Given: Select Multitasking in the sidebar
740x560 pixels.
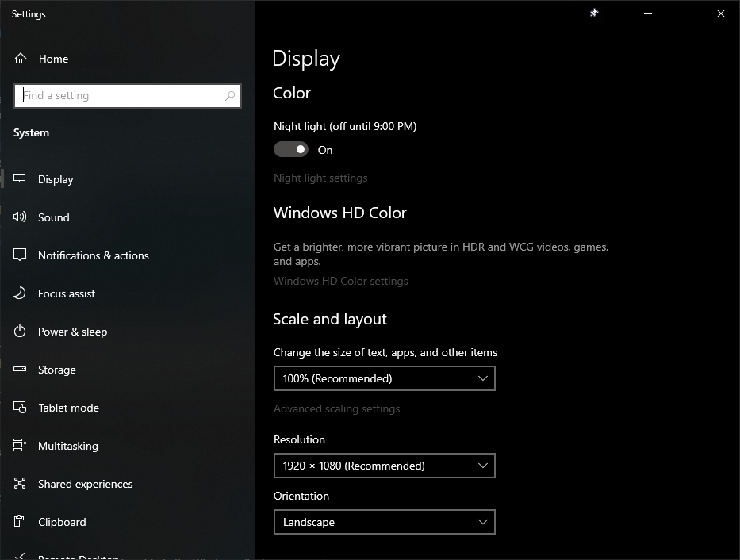Looking at the screenshot, I should [68, 446].
